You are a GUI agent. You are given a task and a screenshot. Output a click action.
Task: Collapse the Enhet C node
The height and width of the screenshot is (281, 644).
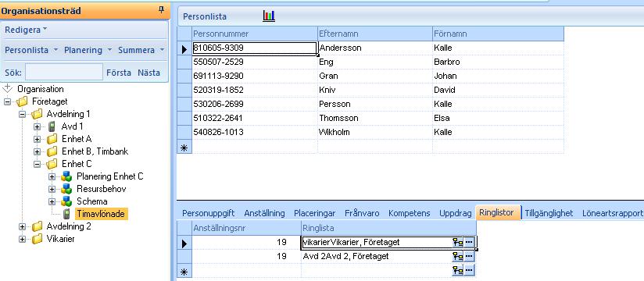click(x=38, y=164)
